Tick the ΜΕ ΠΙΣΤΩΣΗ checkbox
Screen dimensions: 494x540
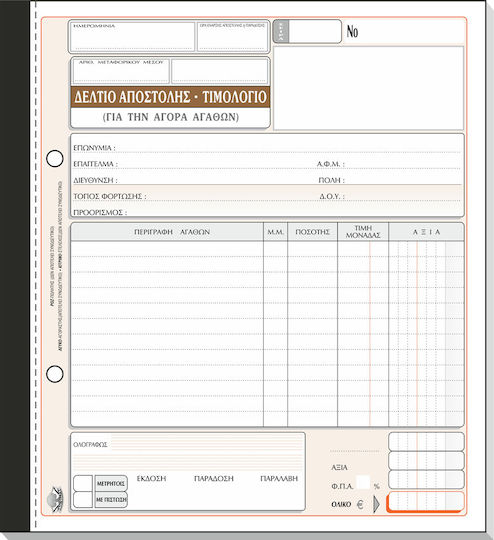(83, 499)
